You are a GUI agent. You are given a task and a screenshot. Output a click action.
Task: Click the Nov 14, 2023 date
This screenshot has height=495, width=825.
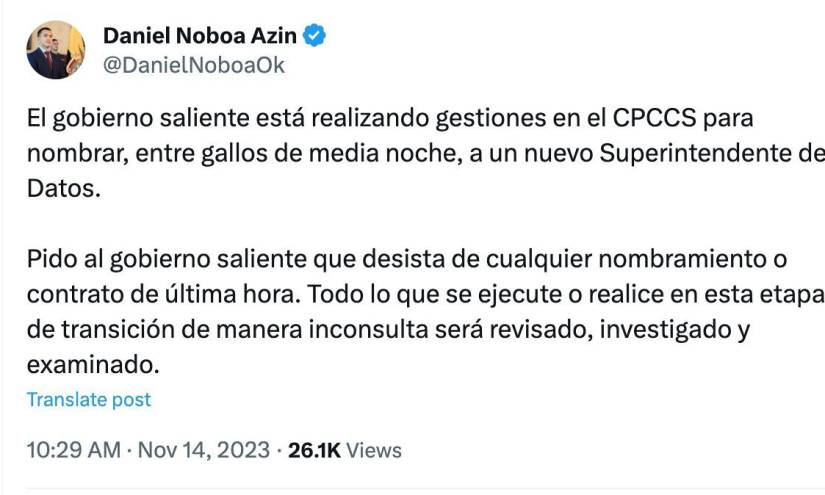(204, 450)
